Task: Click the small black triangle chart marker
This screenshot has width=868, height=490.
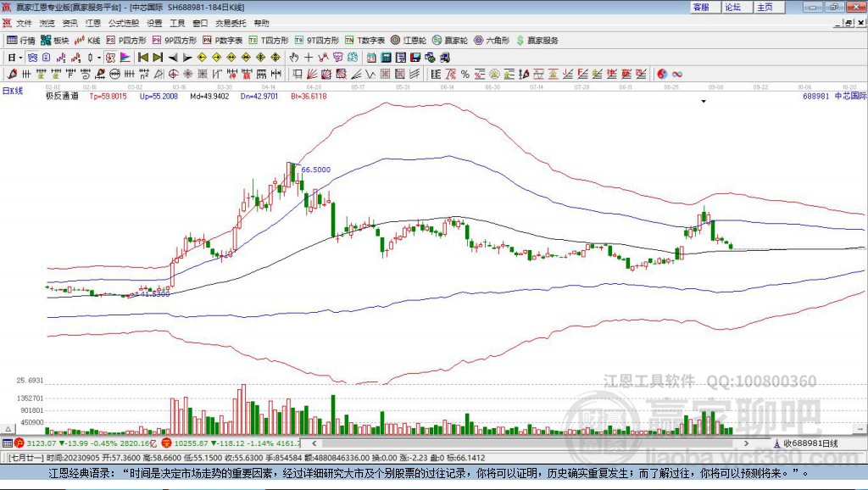Action: coord(704,102)
